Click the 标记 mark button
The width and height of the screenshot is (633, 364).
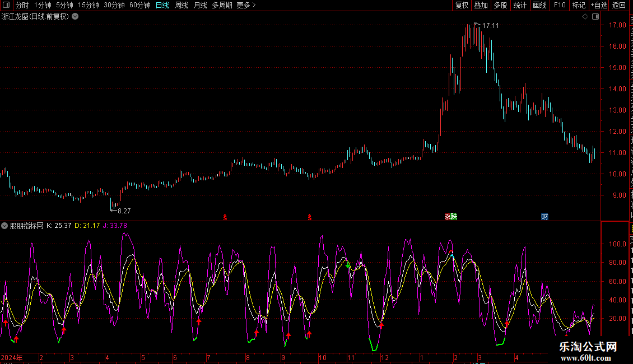(579, 5)
